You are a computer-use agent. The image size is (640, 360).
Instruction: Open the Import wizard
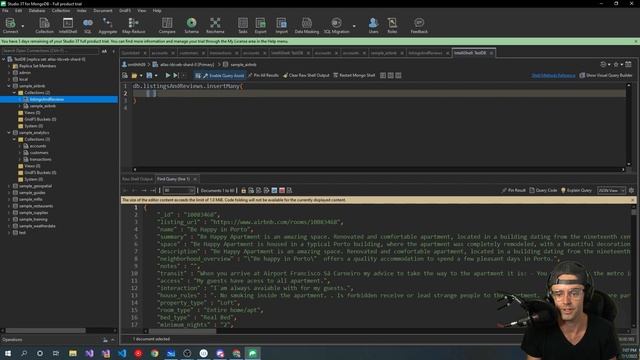(281, 25)
